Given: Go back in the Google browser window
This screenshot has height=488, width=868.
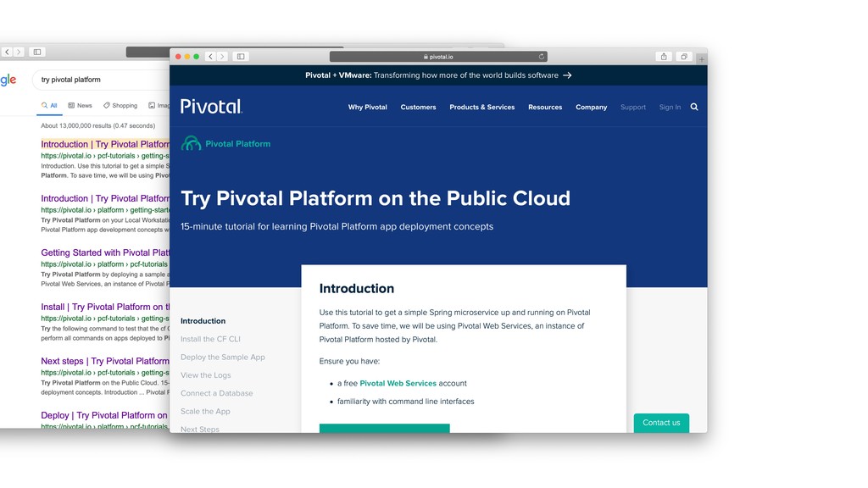Looking at the screenshot, I should tap(7, 52).
